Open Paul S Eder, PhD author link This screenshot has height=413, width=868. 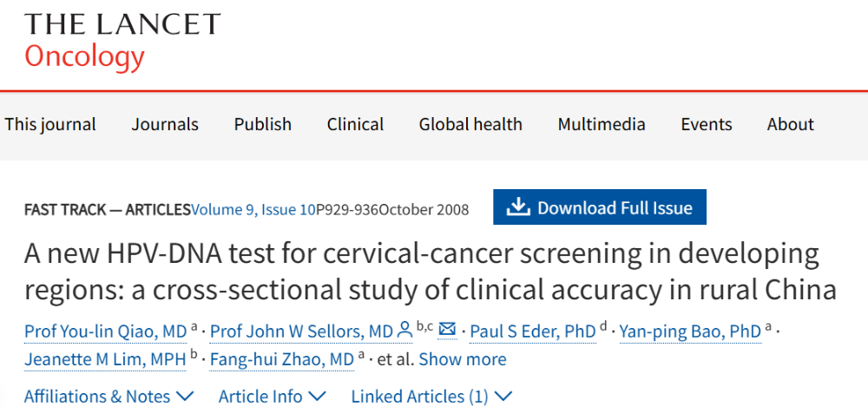click(x=533, y=331)
